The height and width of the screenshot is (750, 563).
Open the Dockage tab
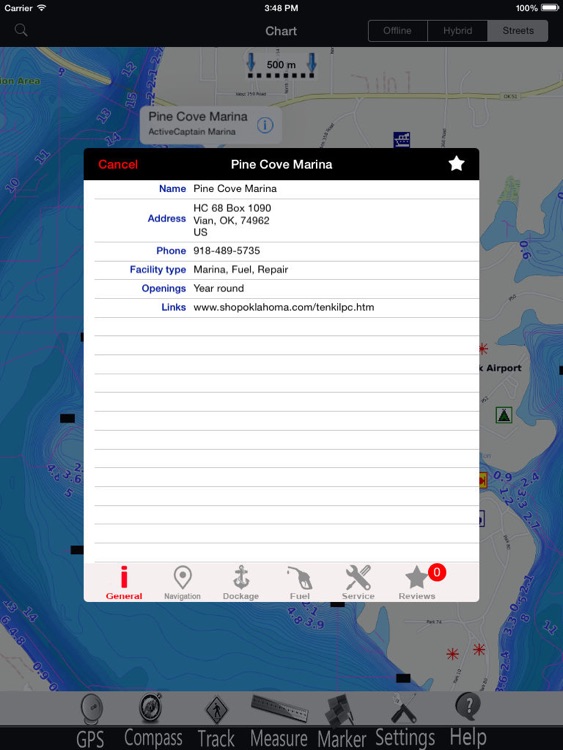[241, 582]
